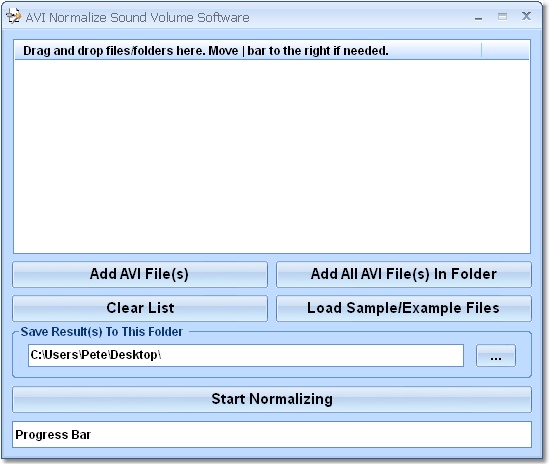
Task: Click the Add AVI File(s) button
Action: [140, 274]
